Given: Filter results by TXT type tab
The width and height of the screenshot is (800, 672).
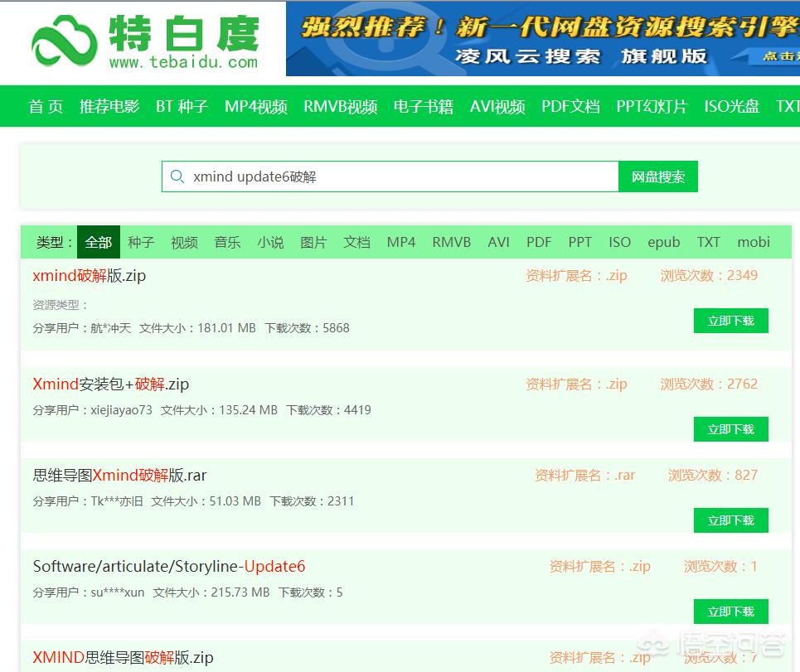Looking at the screenshot, I should coord(708,242).
